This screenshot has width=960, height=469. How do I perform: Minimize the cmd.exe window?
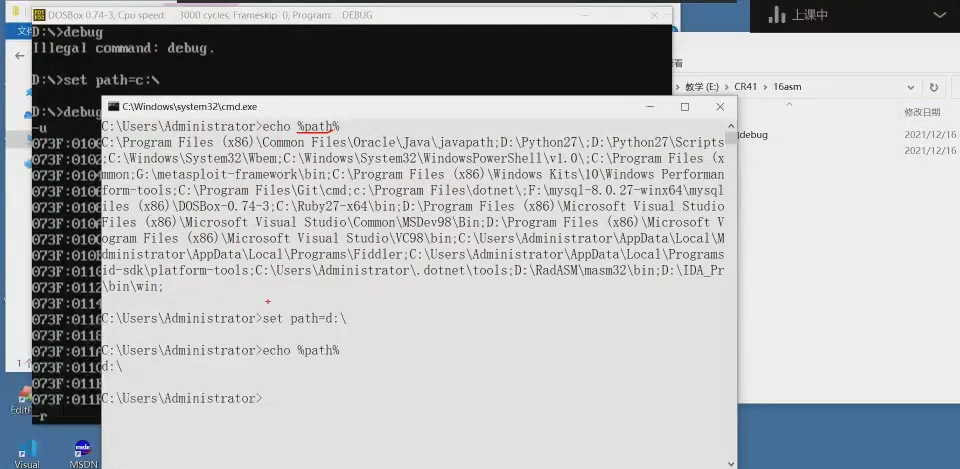coord(650,107)
